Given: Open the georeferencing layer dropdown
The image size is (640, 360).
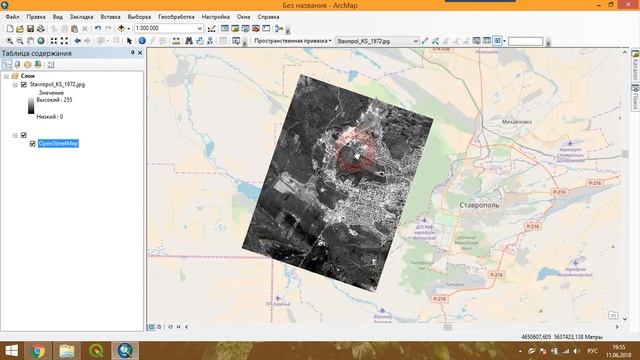Looking at the screenshot, I should tap(415, 41).
